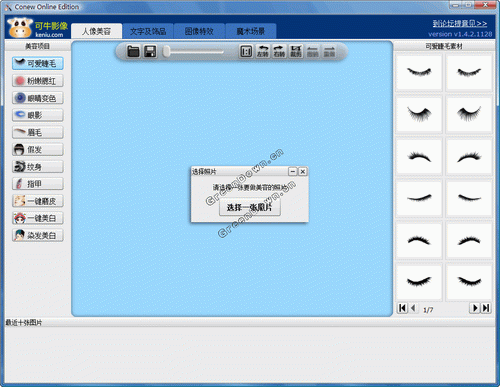Image resolution: width=500 pixels, height=387 pixels.
Task: Click the 1/7 page indicator text
Action: tap(428, 310)
